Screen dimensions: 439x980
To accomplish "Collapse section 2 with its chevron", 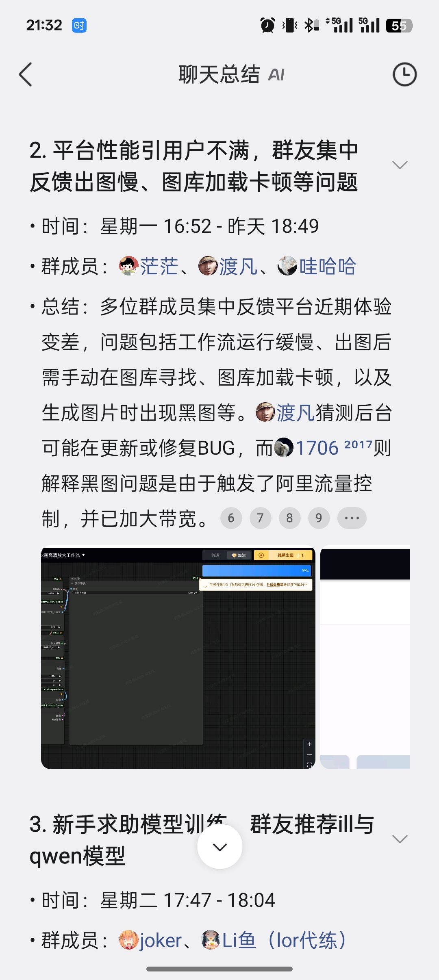I will (400, 165).
